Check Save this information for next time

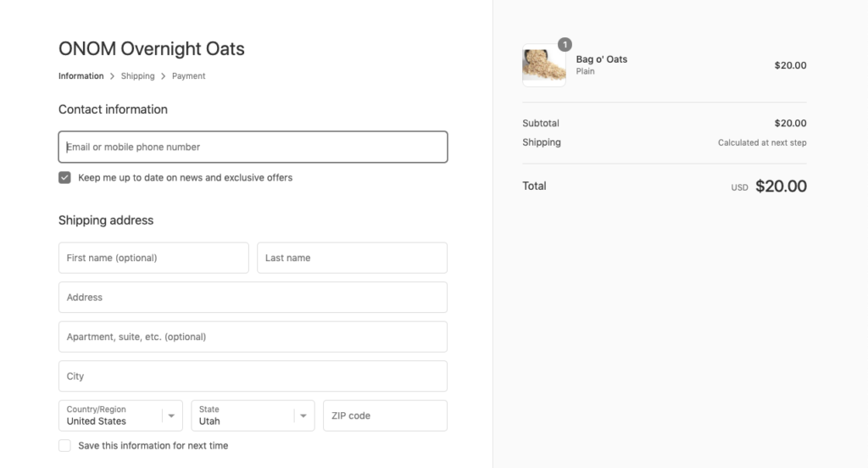click(x=64, y=446)
